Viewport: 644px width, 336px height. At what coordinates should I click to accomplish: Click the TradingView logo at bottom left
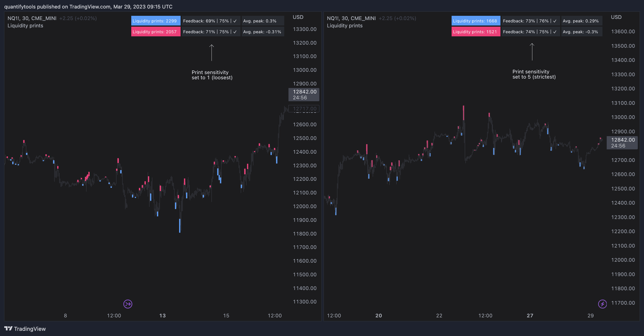[25, 328]
